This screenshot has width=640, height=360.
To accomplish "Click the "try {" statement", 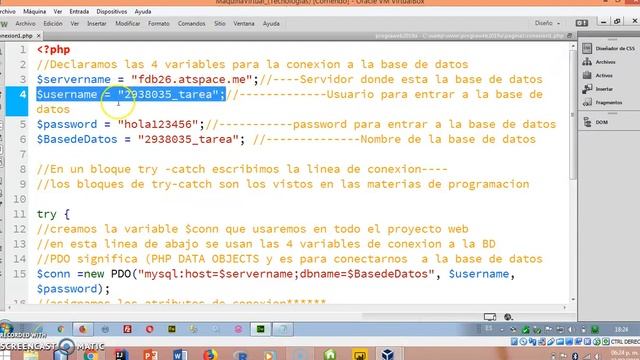I will click(53, 214).
